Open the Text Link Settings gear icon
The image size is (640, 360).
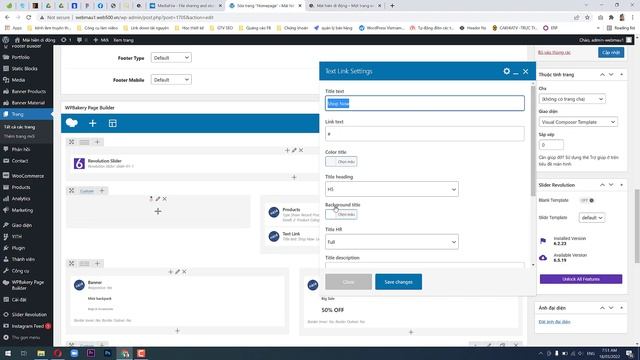tap(507, 71)
